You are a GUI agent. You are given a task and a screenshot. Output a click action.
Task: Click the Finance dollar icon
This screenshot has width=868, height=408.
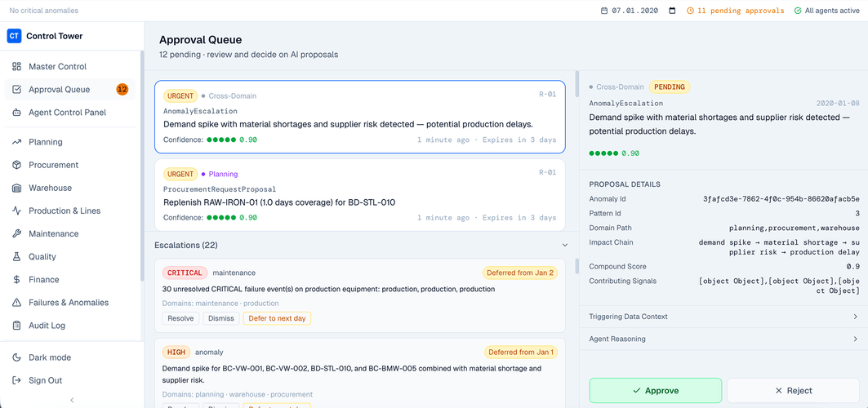[x=16, y=280]
